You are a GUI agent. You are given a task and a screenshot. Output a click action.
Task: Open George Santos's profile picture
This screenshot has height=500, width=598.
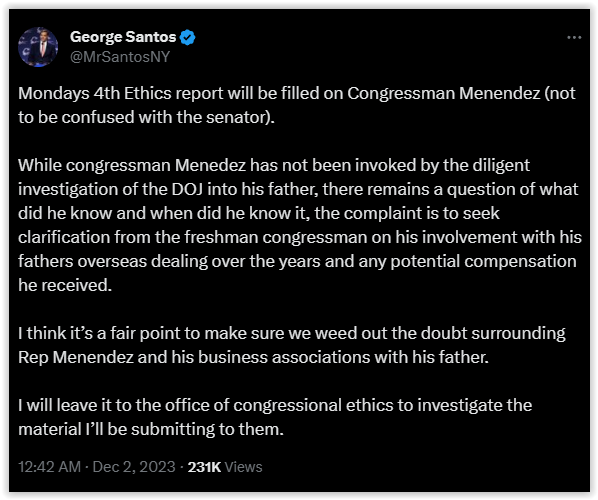pos(38,47)
